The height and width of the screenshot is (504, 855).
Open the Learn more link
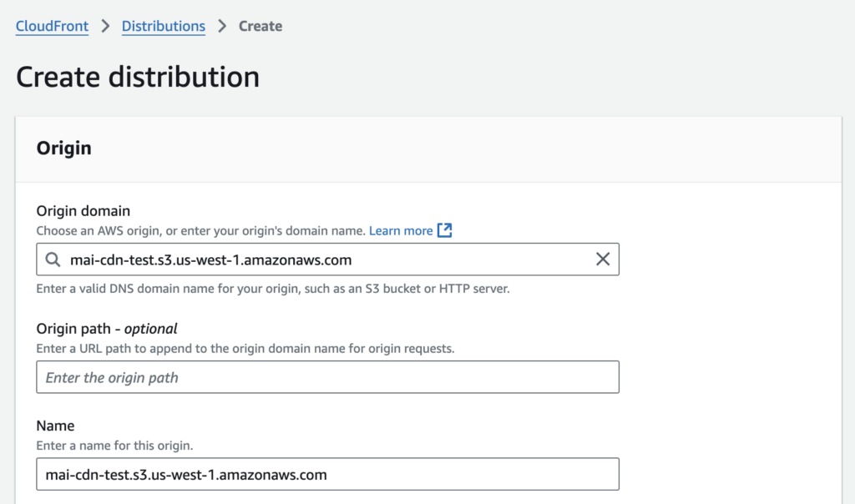(401, 230)
